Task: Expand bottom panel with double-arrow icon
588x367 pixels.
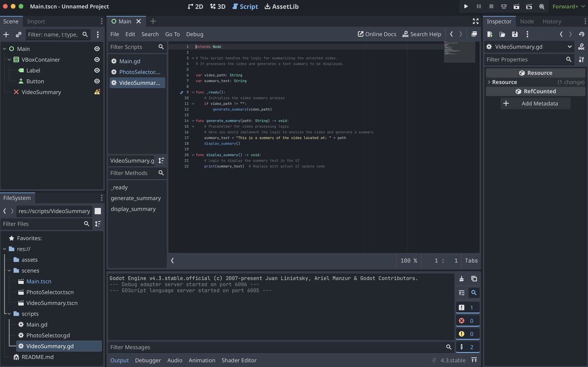Action: tap(474, 360)
